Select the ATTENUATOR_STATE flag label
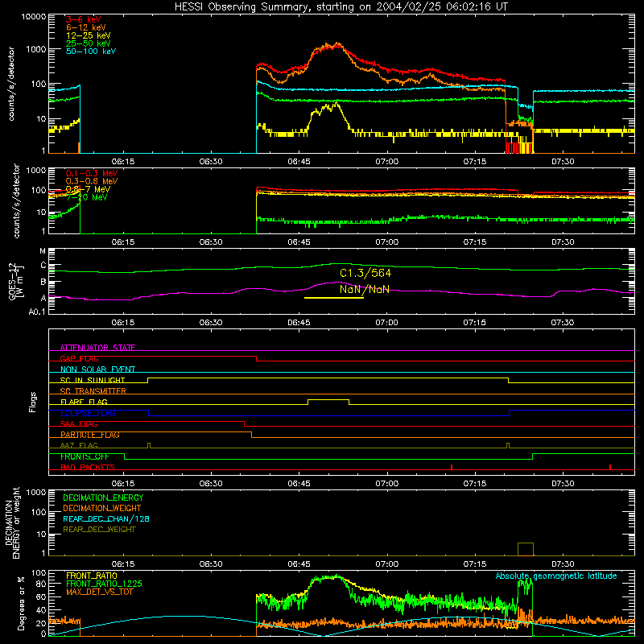 97,348
